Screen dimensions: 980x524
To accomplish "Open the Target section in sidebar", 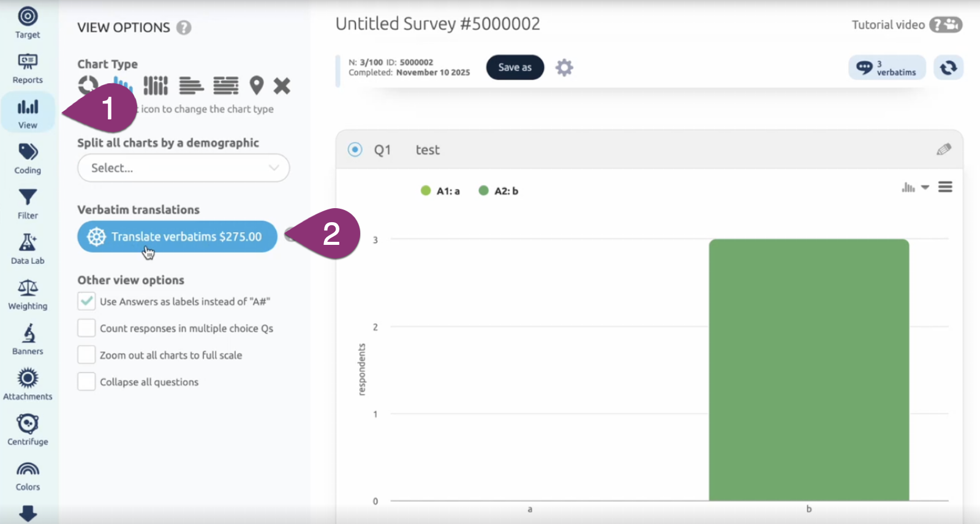I will [28, 23].
